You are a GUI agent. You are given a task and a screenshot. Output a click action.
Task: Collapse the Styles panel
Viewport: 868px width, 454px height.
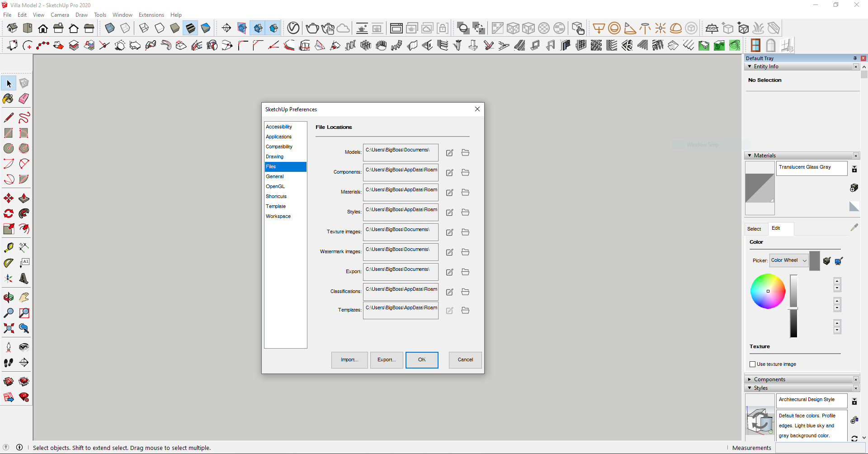coord(750,388)
